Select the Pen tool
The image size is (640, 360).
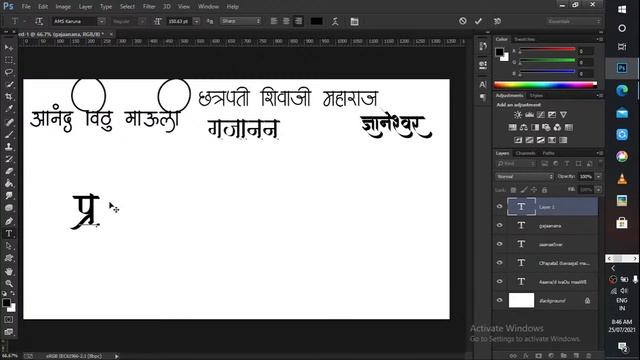point(9,221)
